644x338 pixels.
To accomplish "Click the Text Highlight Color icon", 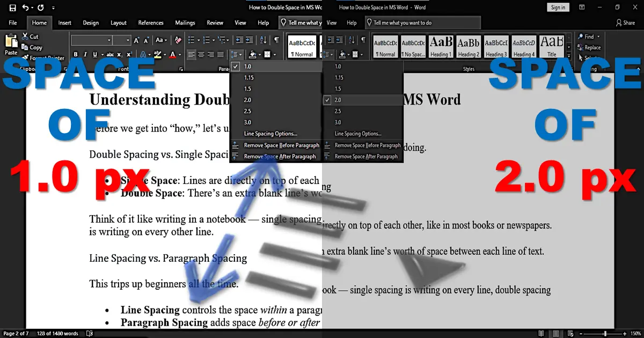I will pyautogui.click(x=158, y=54).
